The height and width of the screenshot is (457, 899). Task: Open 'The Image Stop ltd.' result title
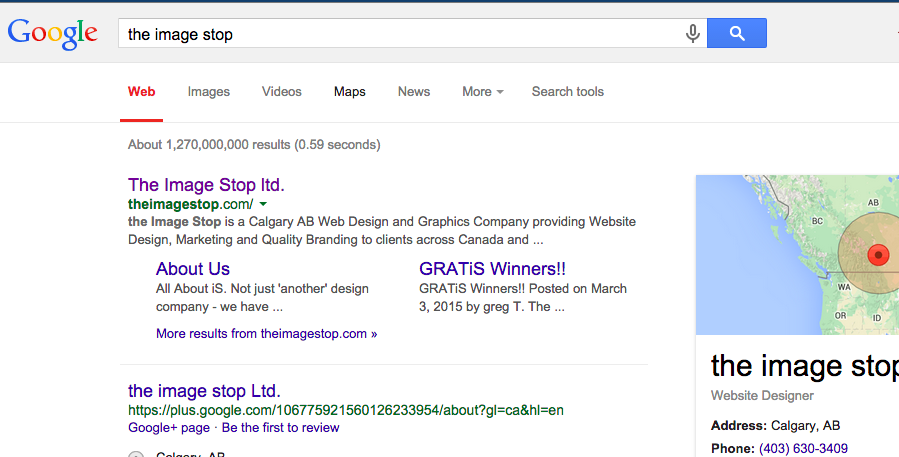click(206, 185)
